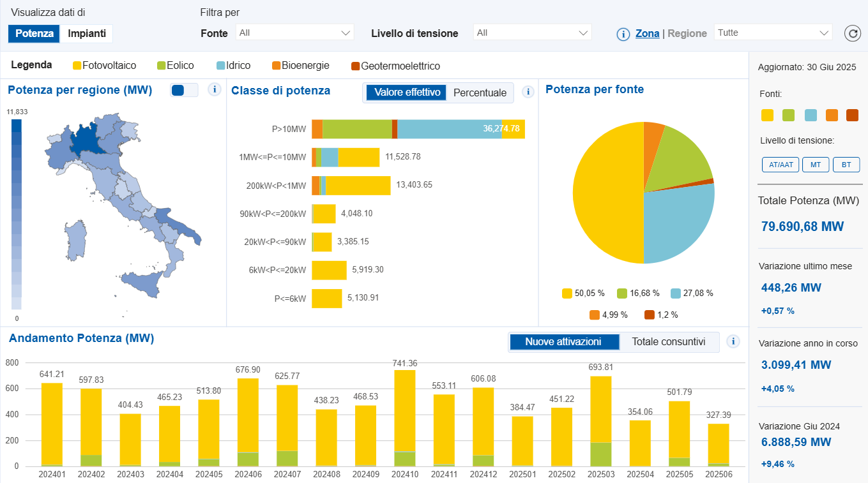The height and width of the screenshot is (483, 868).
Task: Click the 741.36 value label
Action: (406, 363)
